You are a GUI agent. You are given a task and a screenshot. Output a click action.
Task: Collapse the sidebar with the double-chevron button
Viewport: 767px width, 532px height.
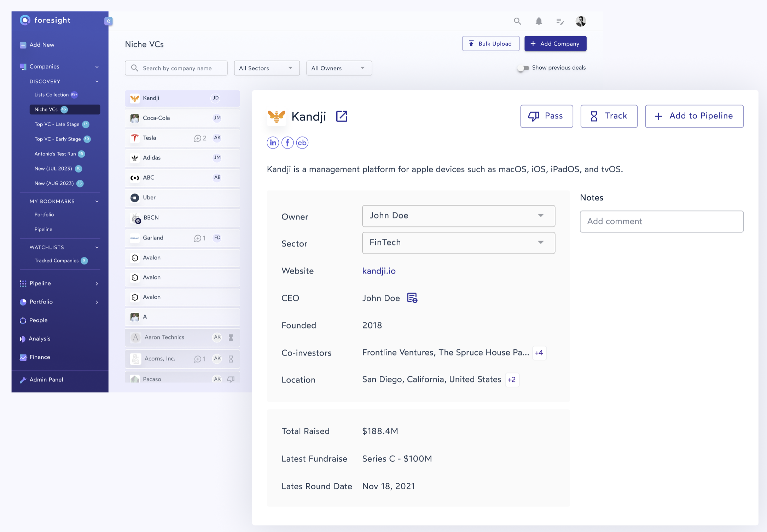(109, 21)
